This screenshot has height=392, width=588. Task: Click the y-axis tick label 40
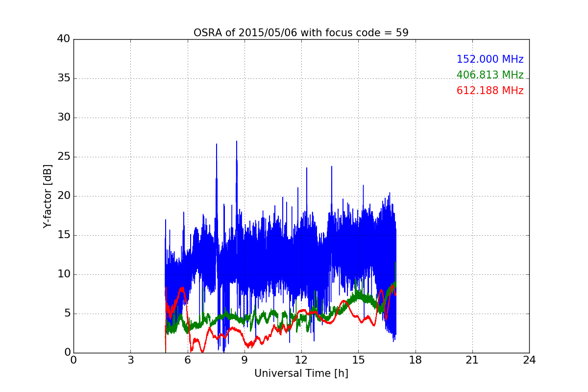tap(64, 39)
